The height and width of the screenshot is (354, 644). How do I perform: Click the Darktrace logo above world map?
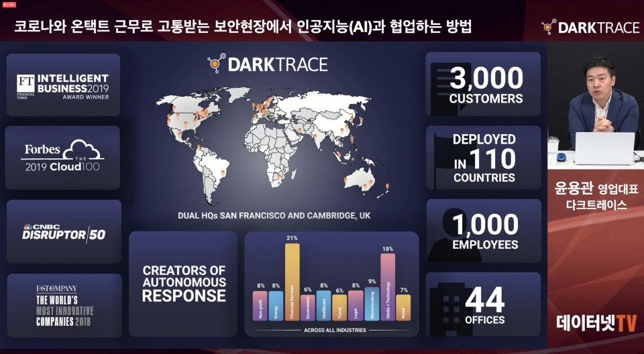pyautogui.click(x=268, y=64)
